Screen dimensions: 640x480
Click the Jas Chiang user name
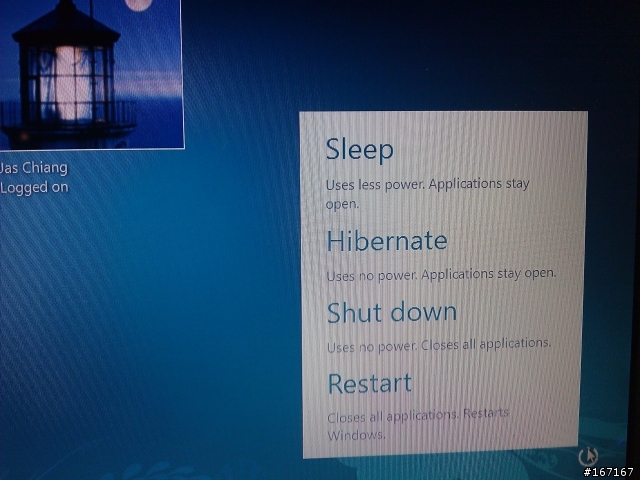coord(34,168)
